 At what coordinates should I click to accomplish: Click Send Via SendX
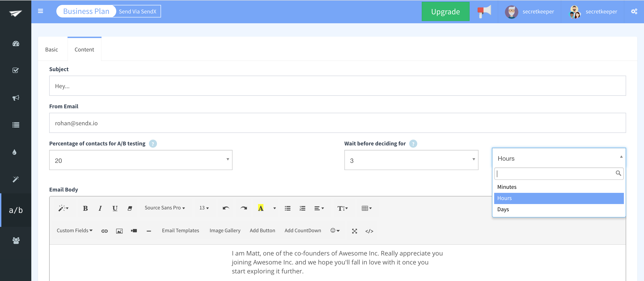point(138,11)
